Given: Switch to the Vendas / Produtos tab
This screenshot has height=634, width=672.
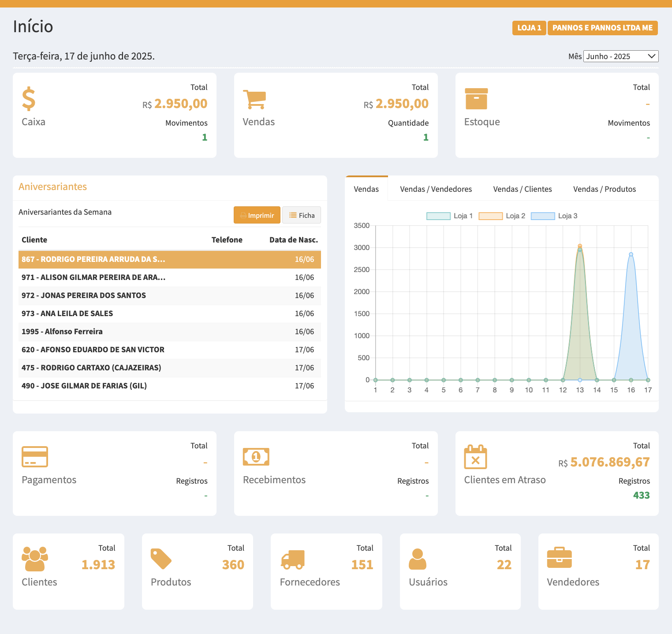Looking at the screenshot, I should click(604, 189).
